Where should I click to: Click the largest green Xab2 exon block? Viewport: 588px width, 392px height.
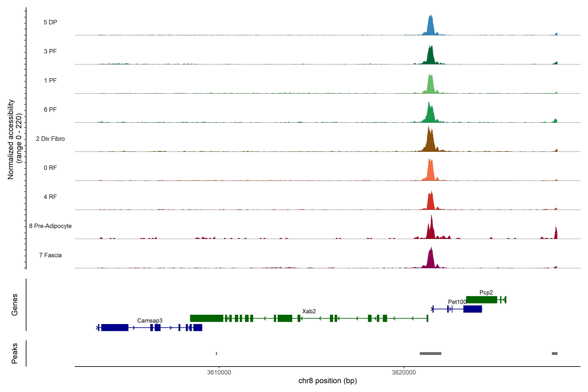tap(206, 318)
